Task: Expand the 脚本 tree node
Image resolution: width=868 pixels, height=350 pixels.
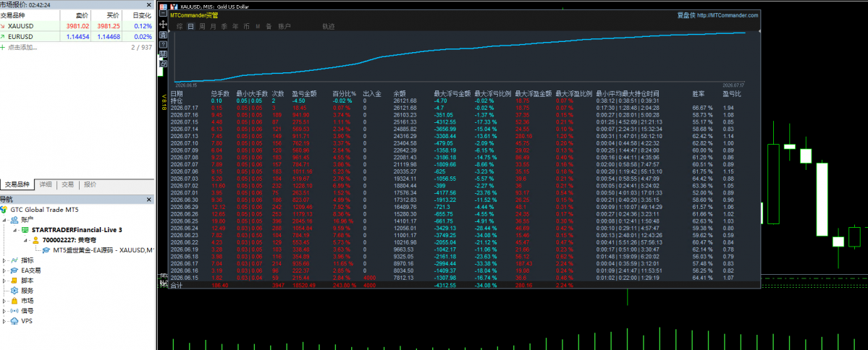Action: coord(5,281)
